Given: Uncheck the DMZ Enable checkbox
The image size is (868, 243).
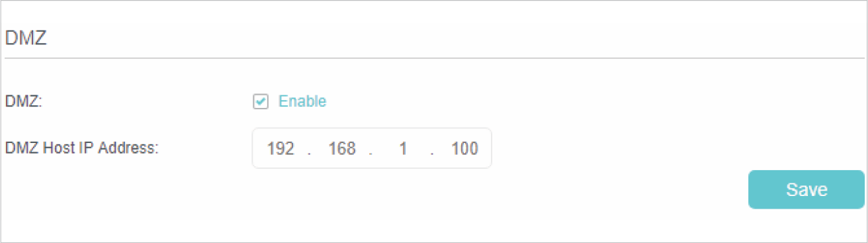Looking at the screenshot, I should coord(261,102).
